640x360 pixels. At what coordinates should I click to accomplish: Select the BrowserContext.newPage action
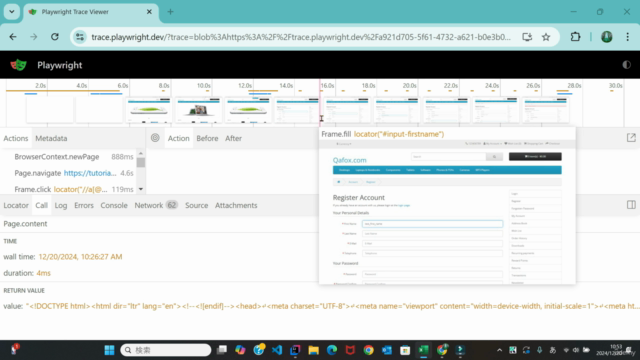[x=69, y=157]
